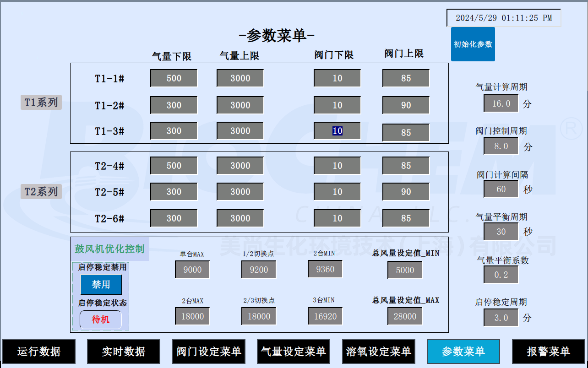The width and height of the screenshot is (588, 368).
Task: Edit T1-2# 阀门下限 field
Action: pyautogui.click(x=338, y=105)
